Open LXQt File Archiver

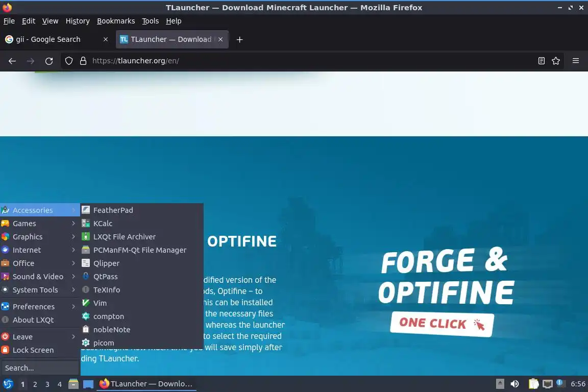142,237
